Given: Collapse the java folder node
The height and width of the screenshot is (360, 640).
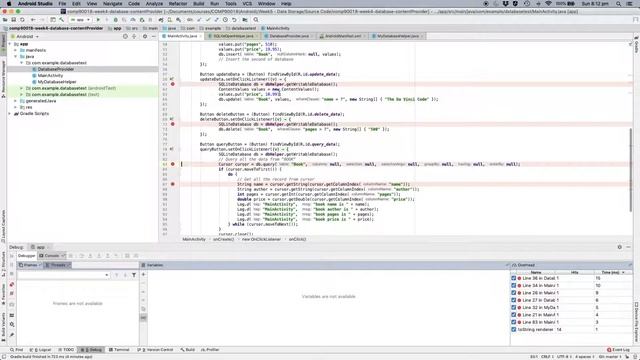Looking at the screenshot, I should (x=16, y=57).
